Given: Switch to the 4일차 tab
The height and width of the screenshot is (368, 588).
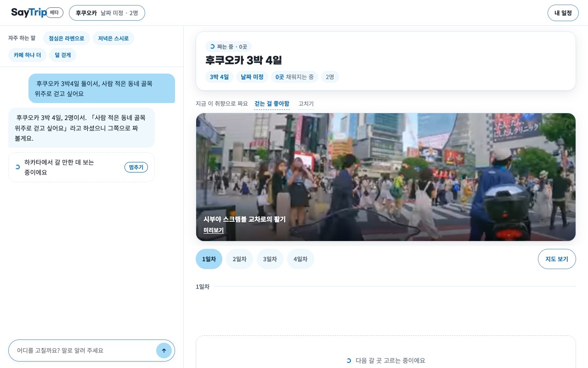Looking at the screenshot, I should (300, 259).
